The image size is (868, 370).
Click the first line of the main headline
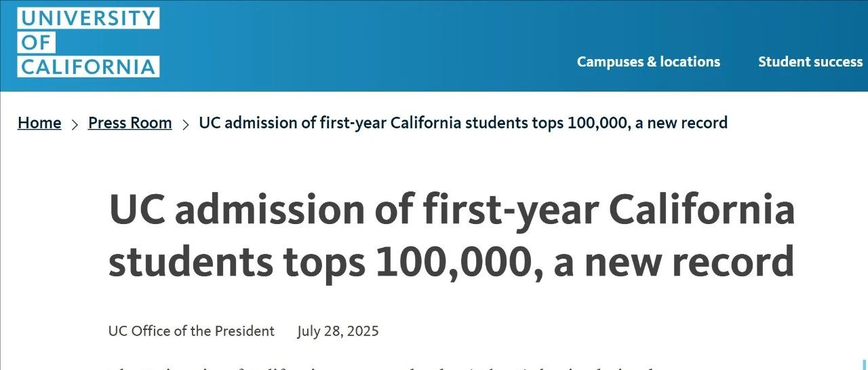[x=452, y=210]
